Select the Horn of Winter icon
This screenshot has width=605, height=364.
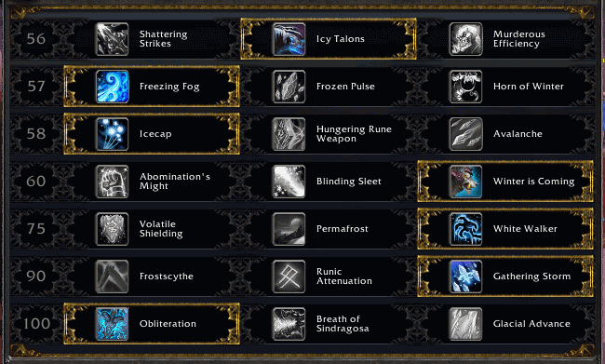pos(465,87)
